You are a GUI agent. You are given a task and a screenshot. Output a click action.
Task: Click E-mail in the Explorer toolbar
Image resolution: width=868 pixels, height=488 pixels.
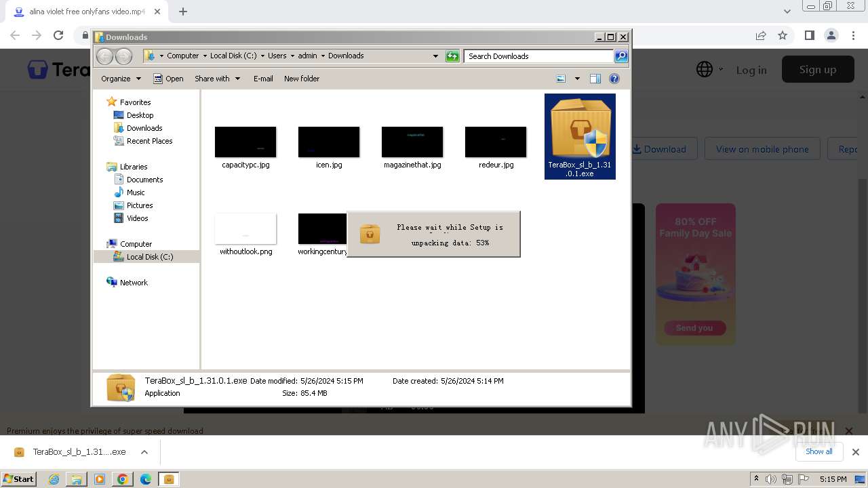(263, 79)
